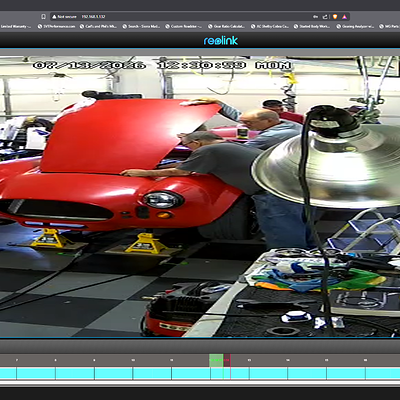The image size is (400, 400).
Task: Open the Brave Rewards triangle icon
Action: pos(345,16)
